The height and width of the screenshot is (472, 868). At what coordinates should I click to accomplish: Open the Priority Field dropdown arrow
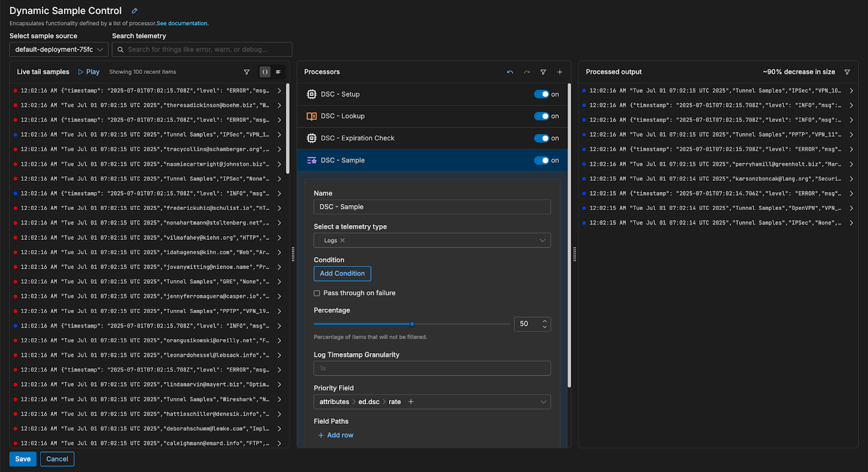coord(543,402)
